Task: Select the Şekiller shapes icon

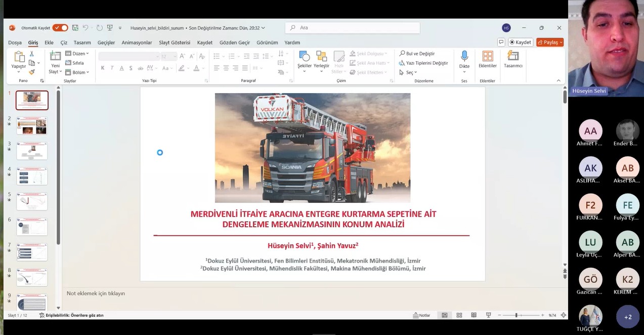Action: [305, 56]
